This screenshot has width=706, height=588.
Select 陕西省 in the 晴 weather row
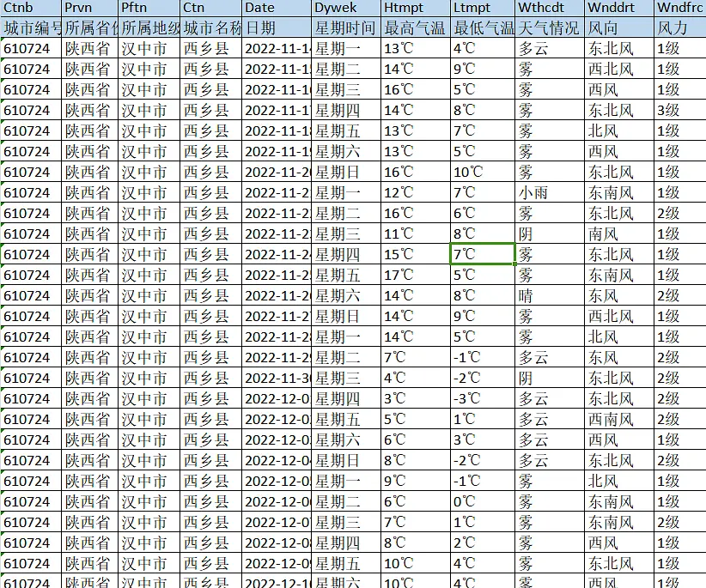click(90, 295)
